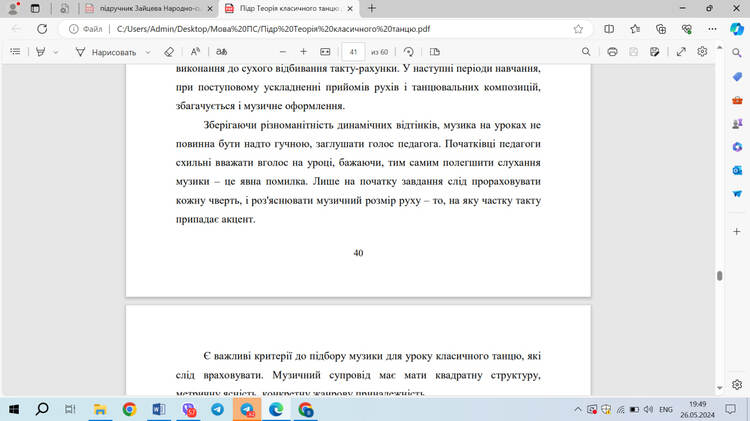Rotate the PDF page
This screenshot has width=750, height=421.
408,52
